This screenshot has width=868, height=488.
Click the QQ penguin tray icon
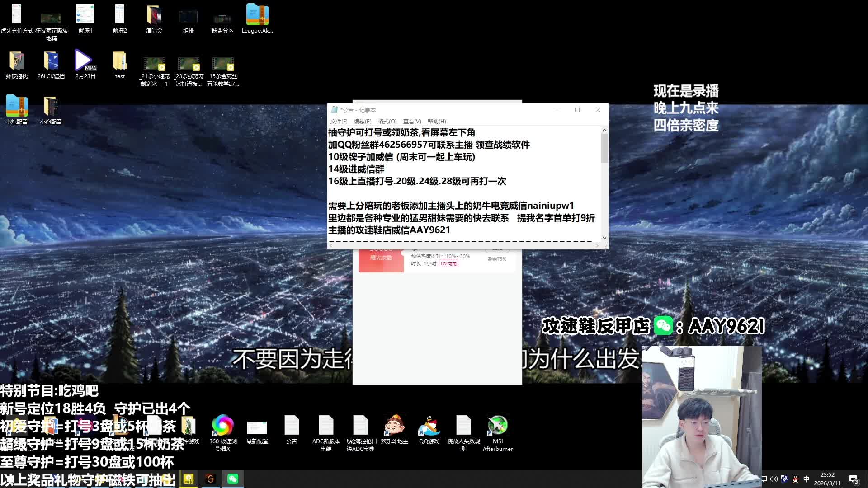tap(795, 479)
